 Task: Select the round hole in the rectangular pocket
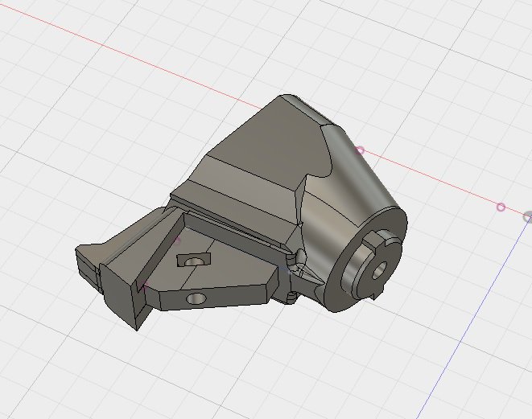[x=194, y=262]
